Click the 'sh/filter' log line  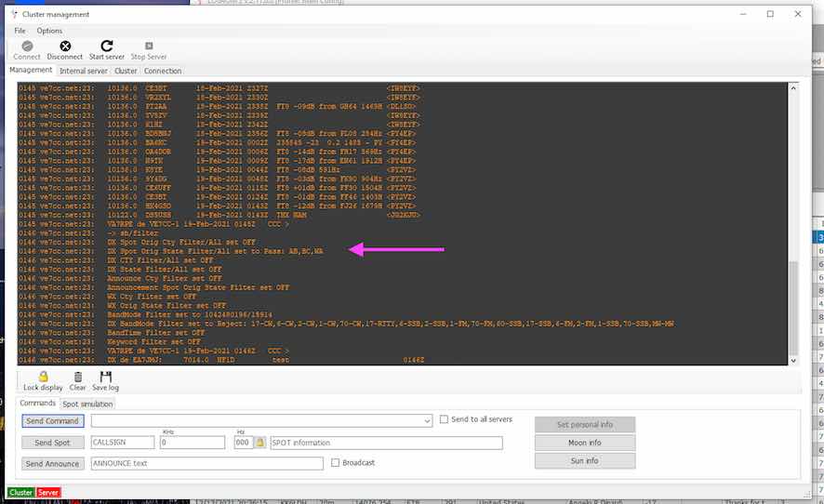(132, 232)
